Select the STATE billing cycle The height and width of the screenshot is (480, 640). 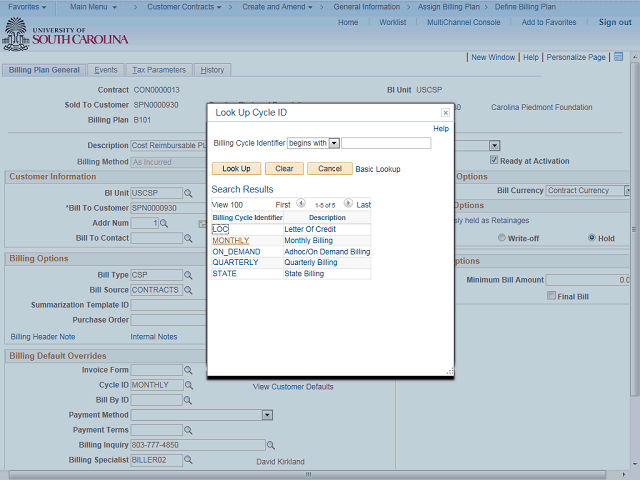pos(224,273)
